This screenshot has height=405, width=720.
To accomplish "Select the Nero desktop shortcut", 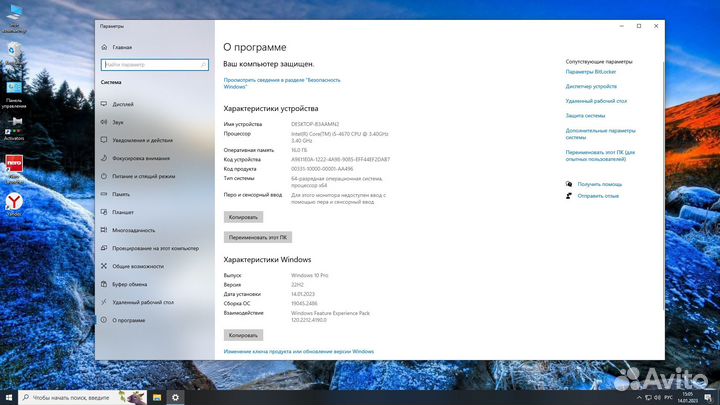I will 14,169.
